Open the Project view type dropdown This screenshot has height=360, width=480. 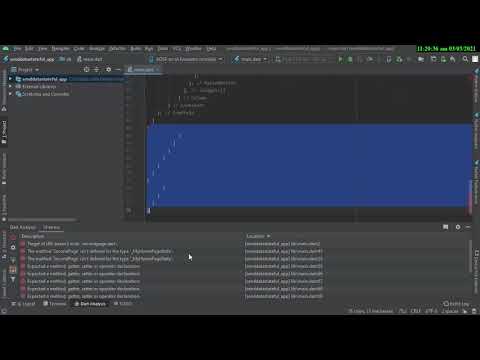point(25,70)
